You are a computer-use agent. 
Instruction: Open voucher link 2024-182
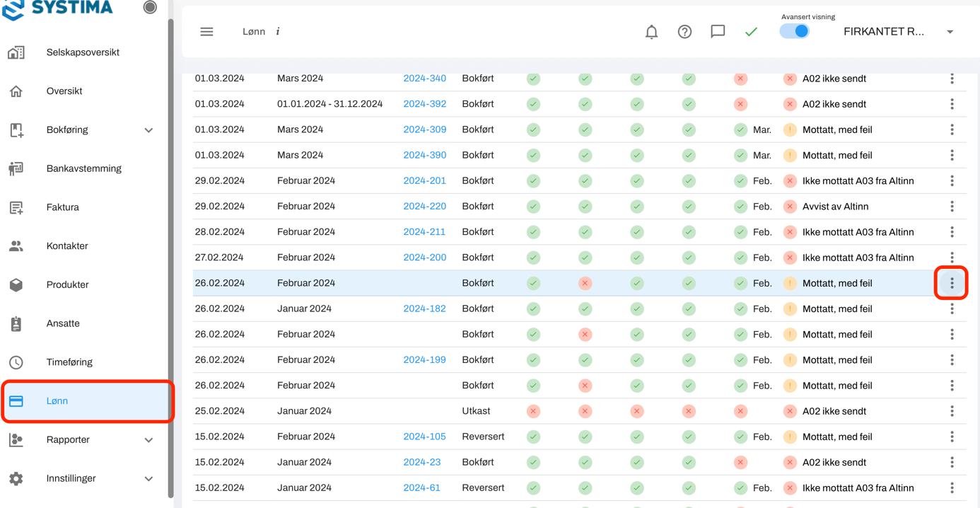pyautogui.click(x=424, y=308)
